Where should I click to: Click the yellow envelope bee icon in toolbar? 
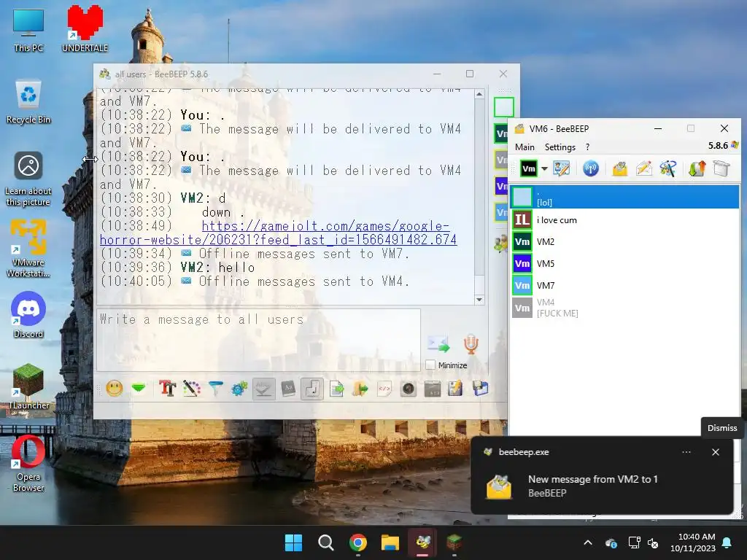(620, 168)
